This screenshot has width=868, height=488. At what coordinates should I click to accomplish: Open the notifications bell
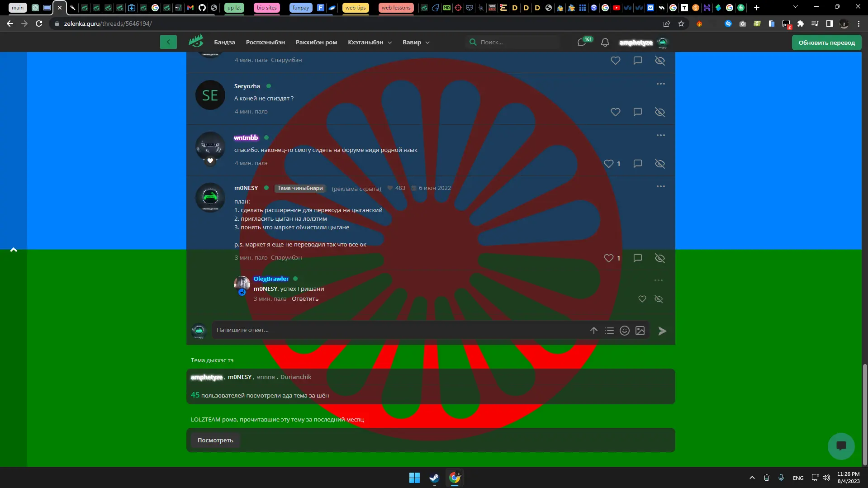(x=605, y=42)
